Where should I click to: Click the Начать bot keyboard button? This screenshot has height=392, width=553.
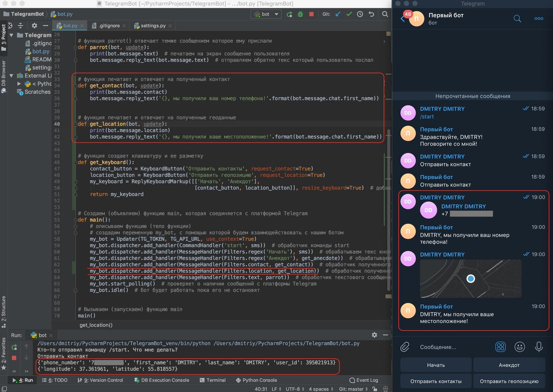435,365
